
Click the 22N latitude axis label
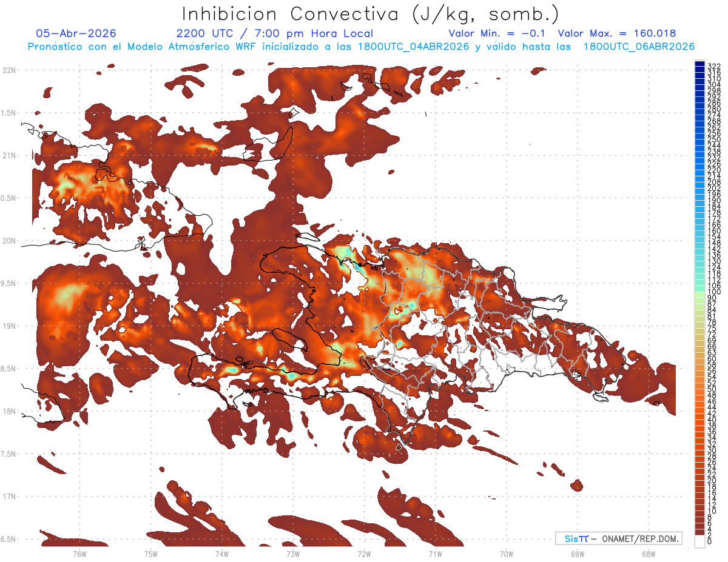pyautogui.click(x=8, y=70)
